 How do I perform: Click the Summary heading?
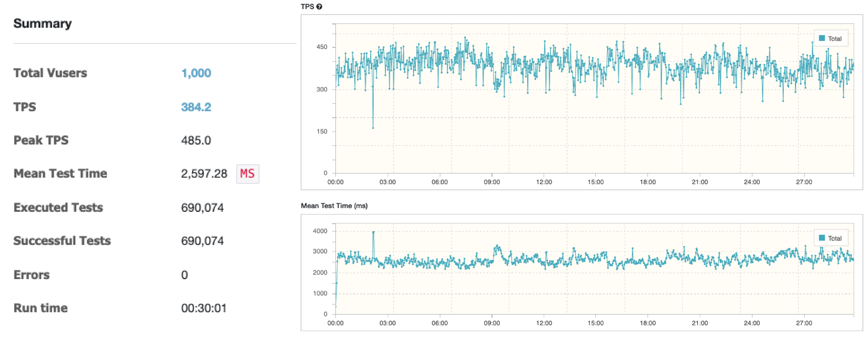tap(43, 24)
